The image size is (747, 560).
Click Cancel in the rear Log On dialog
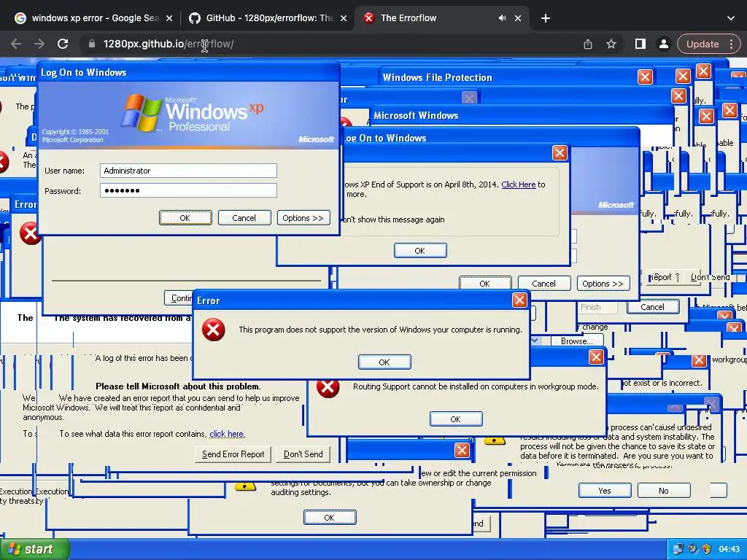544,284
